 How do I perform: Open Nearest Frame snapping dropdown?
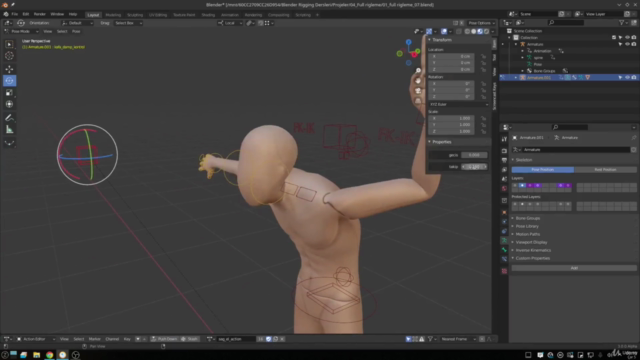[459, 339]
